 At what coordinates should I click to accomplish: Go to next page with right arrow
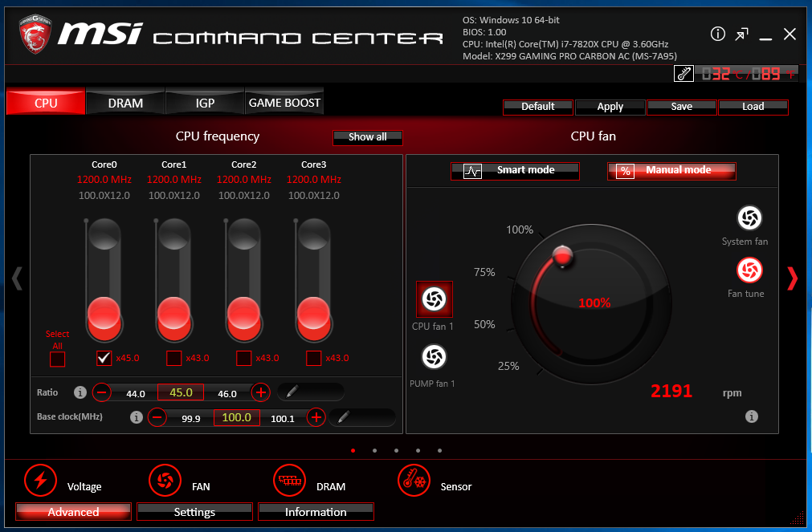coord(792,278)
